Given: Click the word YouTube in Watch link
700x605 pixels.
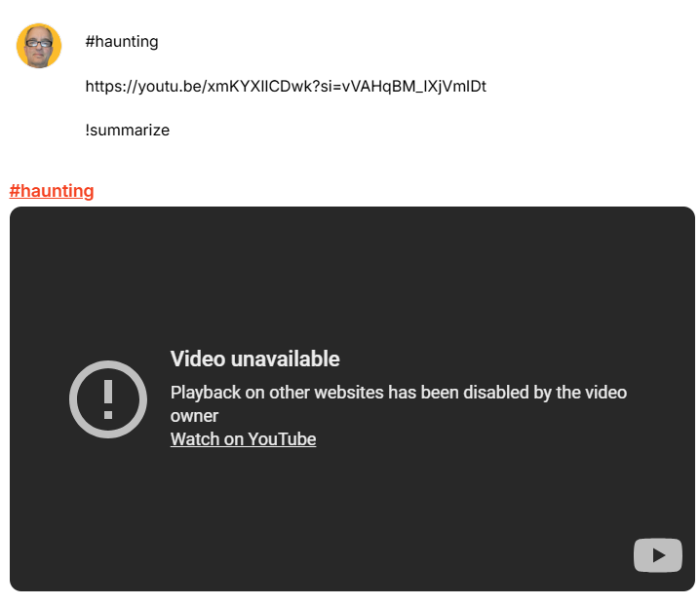Looking at the screenshot, I should pyautogui.click(x=282, y=439).
